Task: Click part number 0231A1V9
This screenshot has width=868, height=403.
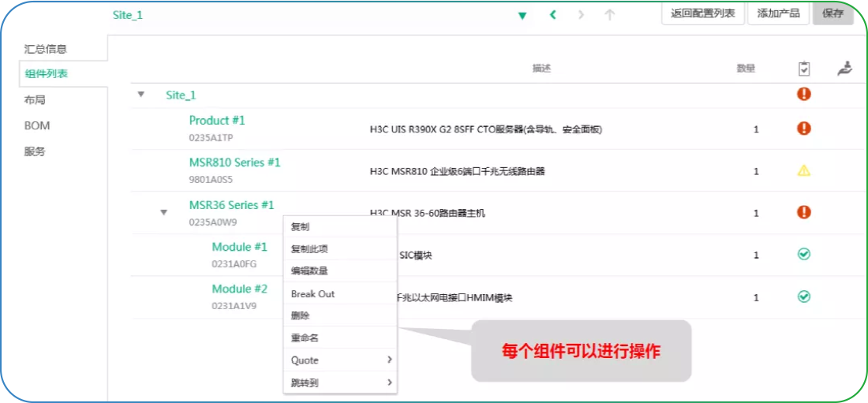Action: click(x=234, y=306)
